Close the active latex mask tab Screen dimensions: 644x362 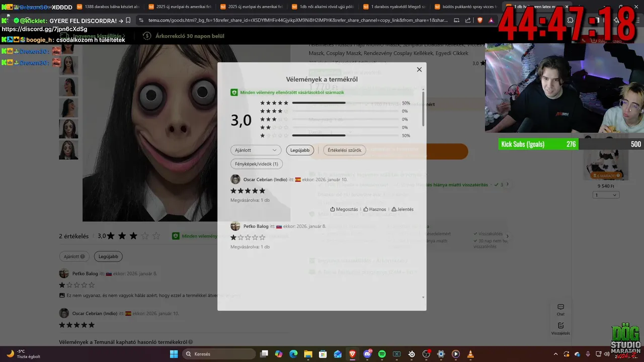567,7
